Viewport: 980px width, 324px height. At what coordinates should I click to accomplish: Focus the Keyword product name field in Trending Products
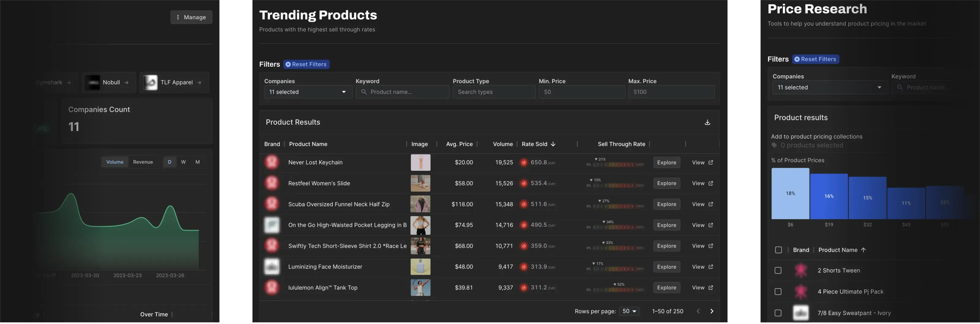(x=402, y=92)
